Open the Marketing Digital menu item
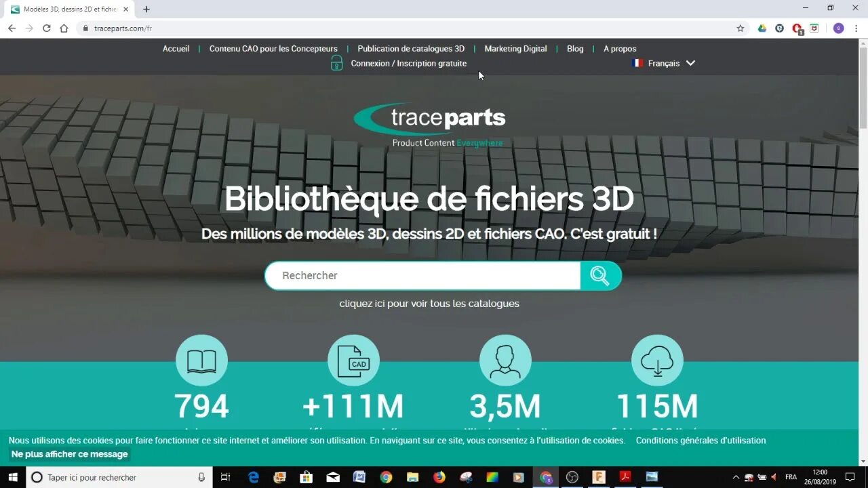Image resolution: width=868 pixels, height=488 pixels. (515, 49)
